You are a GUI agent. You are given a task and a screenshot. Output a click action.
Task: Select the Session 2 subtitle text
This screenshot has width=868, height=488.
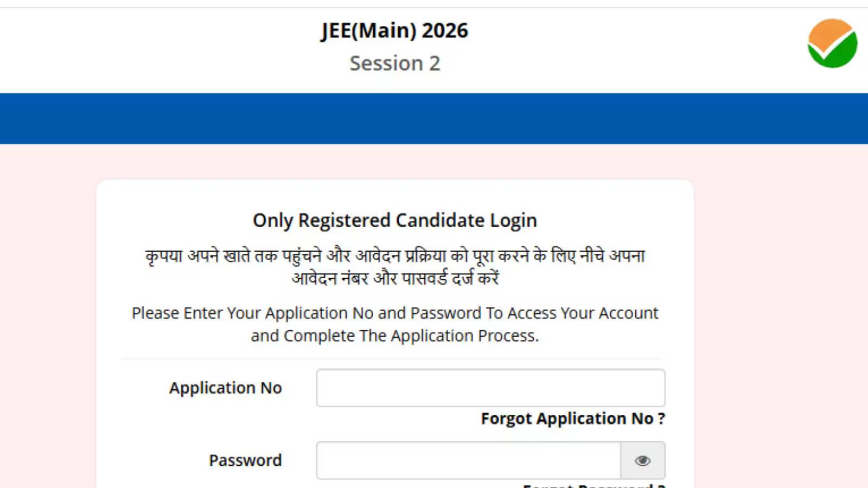point(394,63)
